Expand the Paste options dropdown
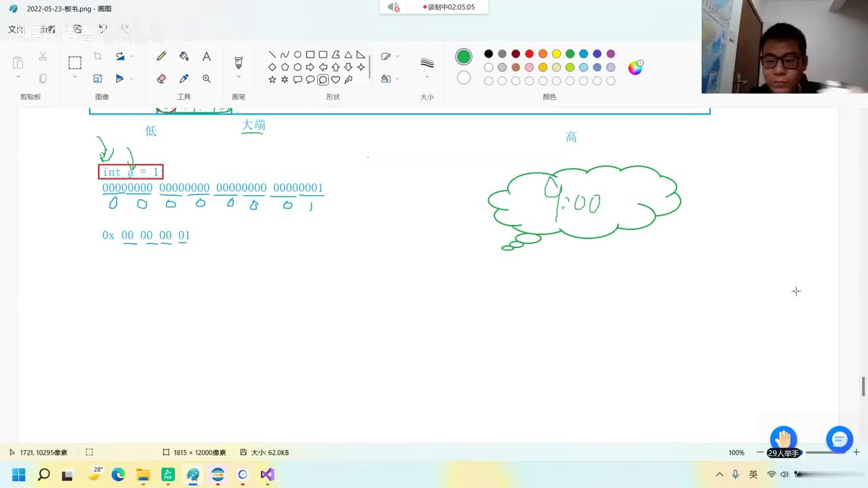 point(18,77)
